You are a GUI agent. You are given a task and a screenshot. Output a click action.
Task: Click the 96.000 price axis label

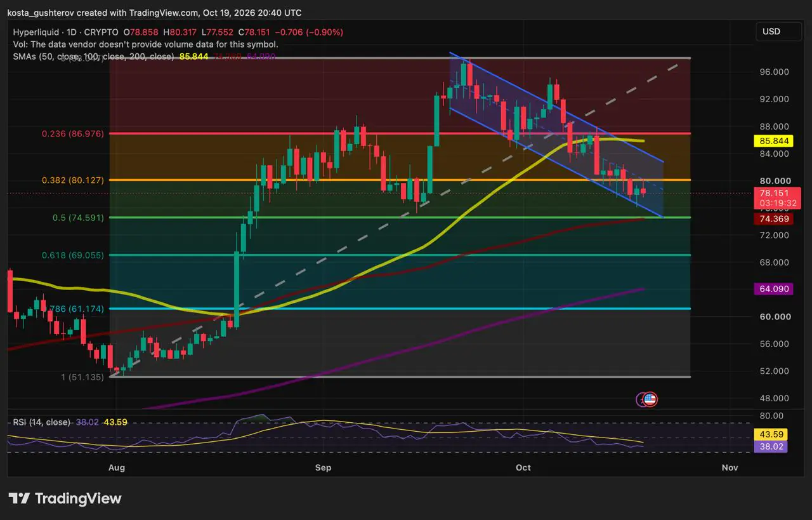coord(775,72)
